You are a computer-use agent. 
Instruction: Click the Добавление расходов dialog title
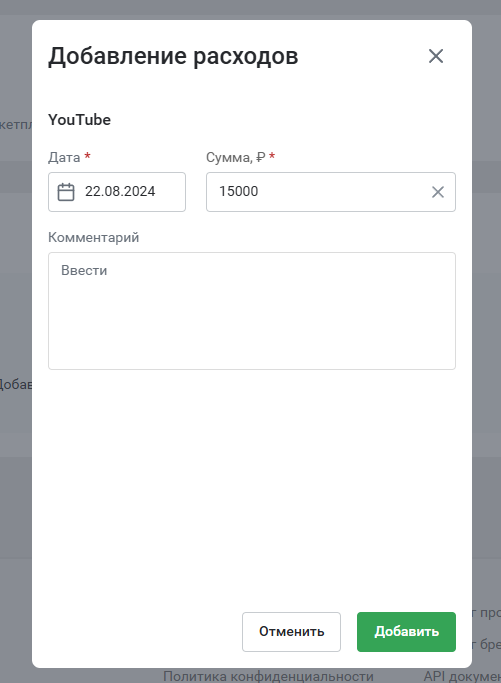(173, 57)
